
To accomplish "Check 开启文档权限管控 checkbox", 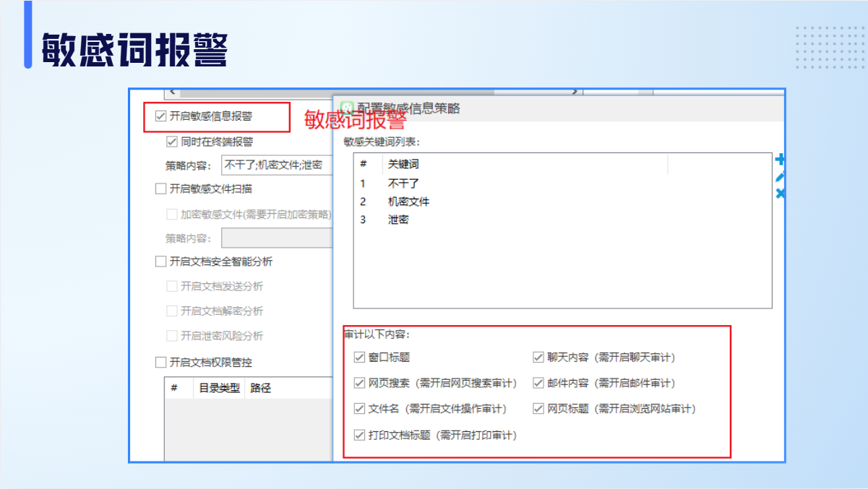I will [x=160, y=362].
